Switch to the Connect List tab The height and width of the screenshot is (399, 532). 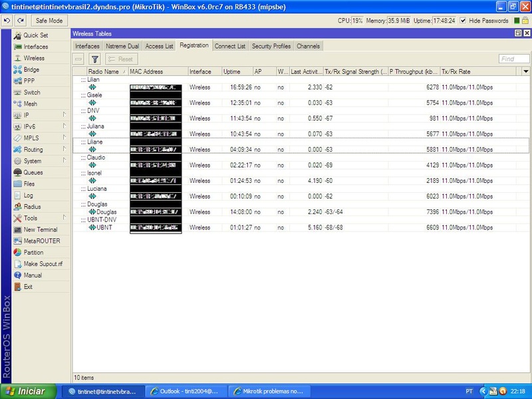click(229, 46)
